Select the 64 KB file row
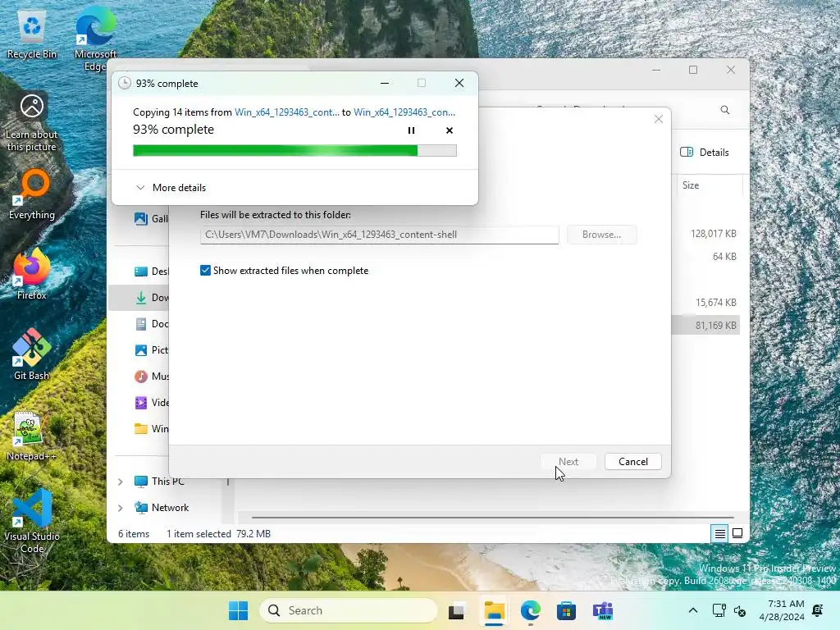Screen dimensions: 840x630 pyautogui.click(x=724, y=257)
